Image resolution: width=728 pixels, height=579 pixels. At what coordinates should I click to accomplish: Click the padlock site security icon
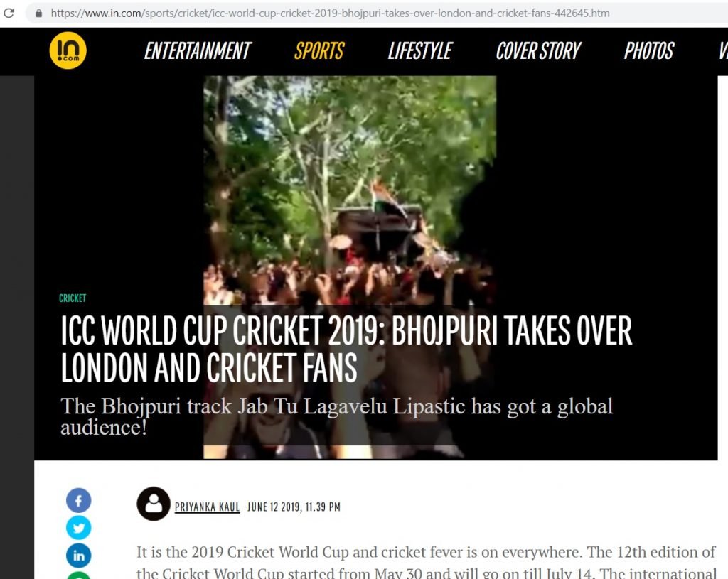39,13
